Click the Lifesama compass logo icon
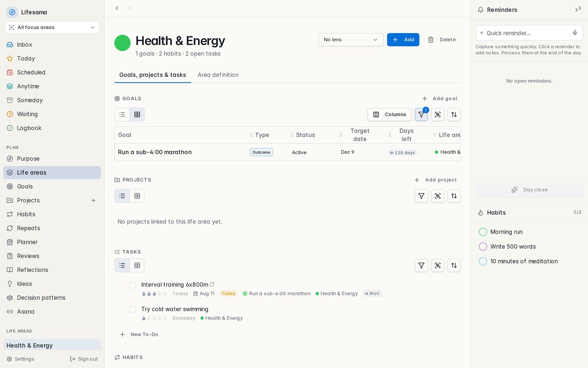The image size is (588, 368). point(12,12)
